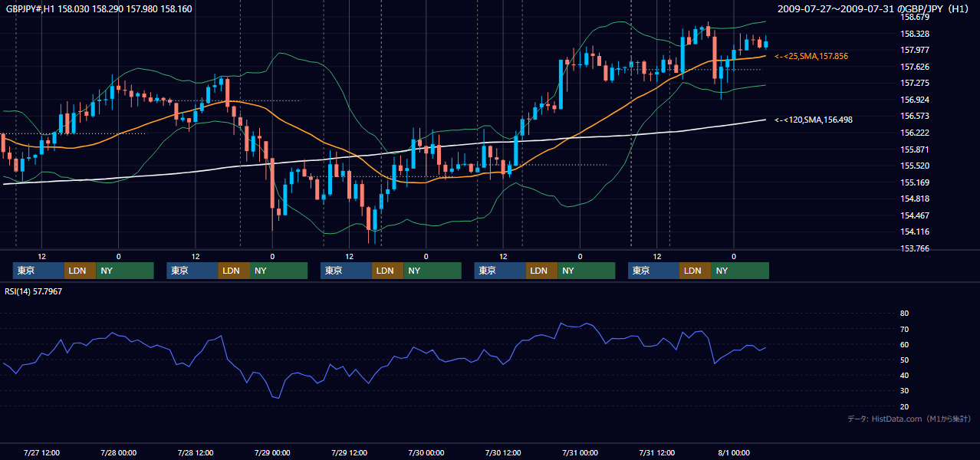Click price axis label 153.766
Viewport: 980px width, 460px height.
(x=913, y=248)
